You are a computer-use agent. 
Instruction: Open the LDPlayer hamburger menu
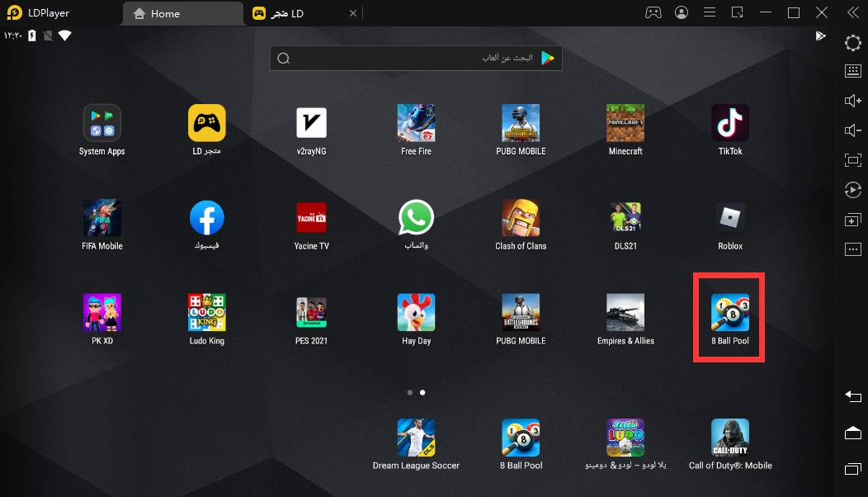click(709, 12)
